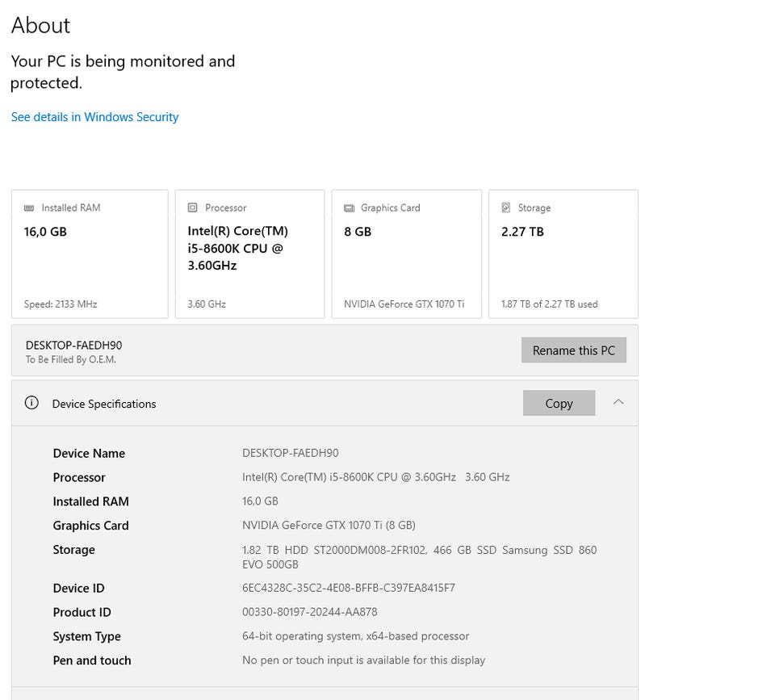The image size is (775, 700).
Task: Click the Storage HDD and SSD details
Action: tap(419, 557)
